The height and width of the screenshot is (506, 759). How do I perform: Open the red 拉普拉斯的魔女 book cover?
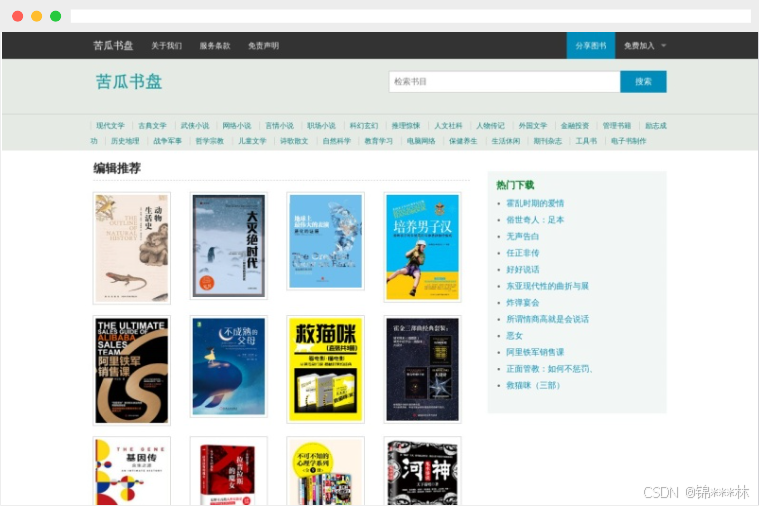pyautogui.click(x=228, y=471)
